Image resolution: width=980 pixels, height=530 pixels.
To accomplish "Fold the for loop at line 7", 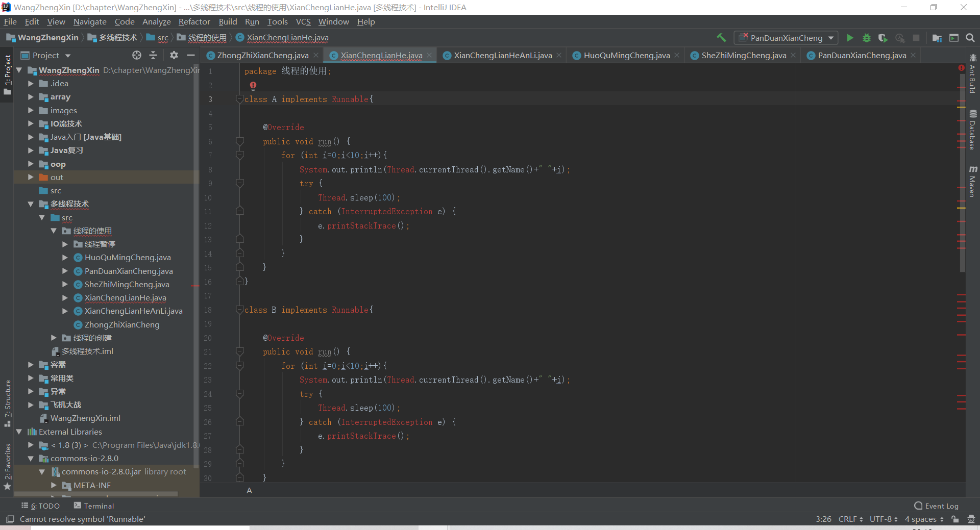I will [240, 155].
